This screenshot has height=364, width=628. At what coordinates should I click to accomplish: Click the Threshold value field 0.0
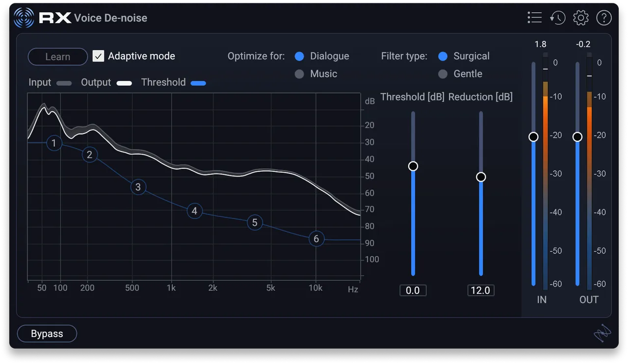[413, 290]
